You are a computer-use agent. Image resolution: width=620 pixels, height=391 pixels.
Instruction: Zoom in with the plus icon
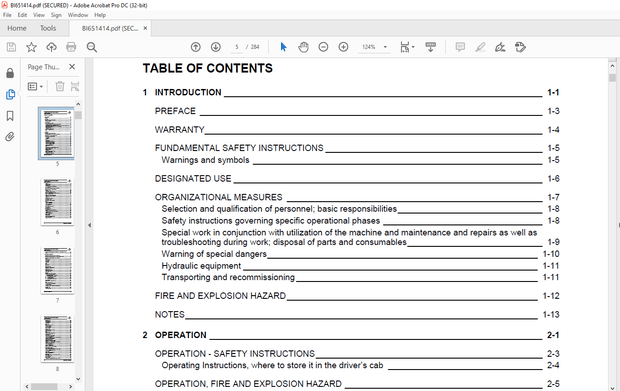(344, 47)
